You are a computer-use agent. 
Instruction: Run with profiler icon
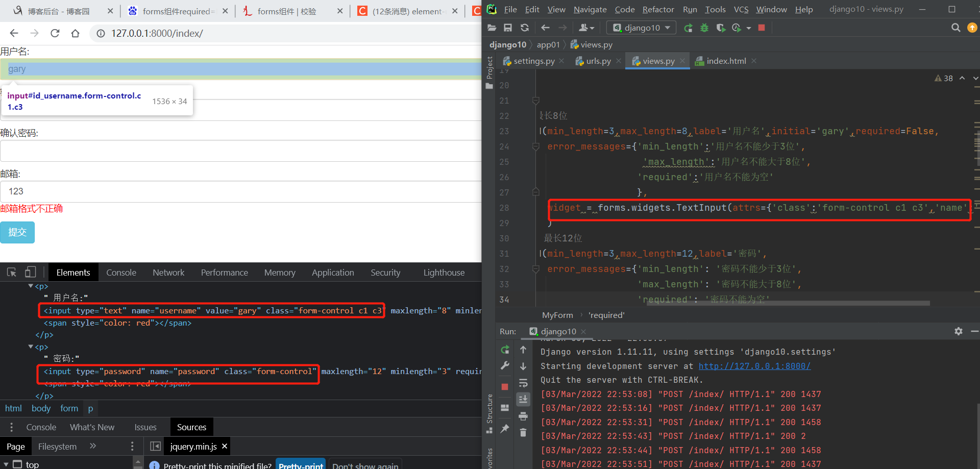[x=736, y=28]
